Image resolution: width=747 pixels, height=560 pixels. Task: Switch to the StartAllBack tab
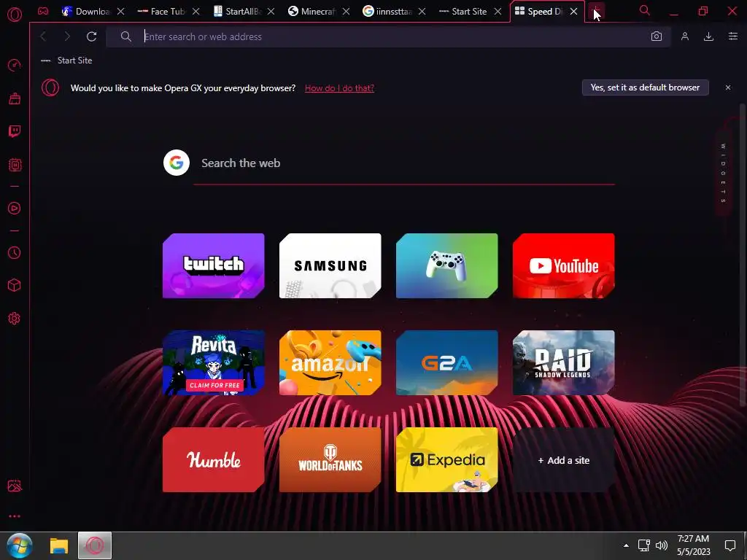[x=237, y=12]
